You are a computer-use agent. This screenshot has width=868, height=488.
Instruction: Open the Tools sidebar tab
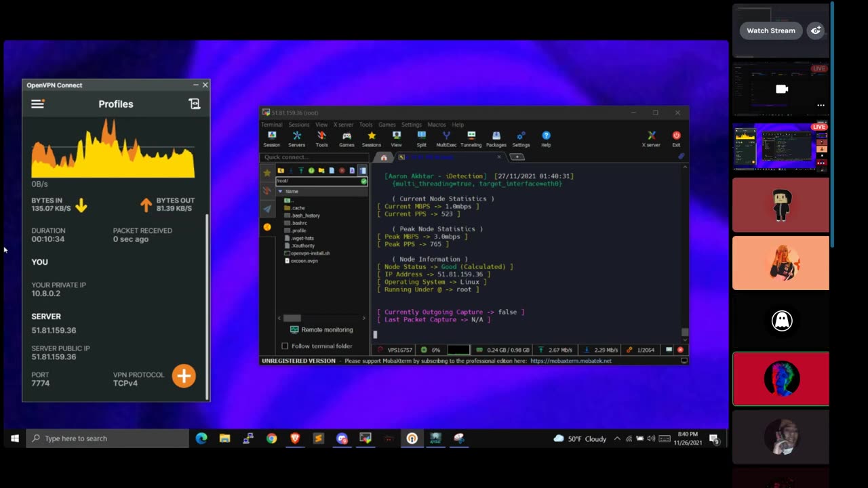[x=267, y=191]
